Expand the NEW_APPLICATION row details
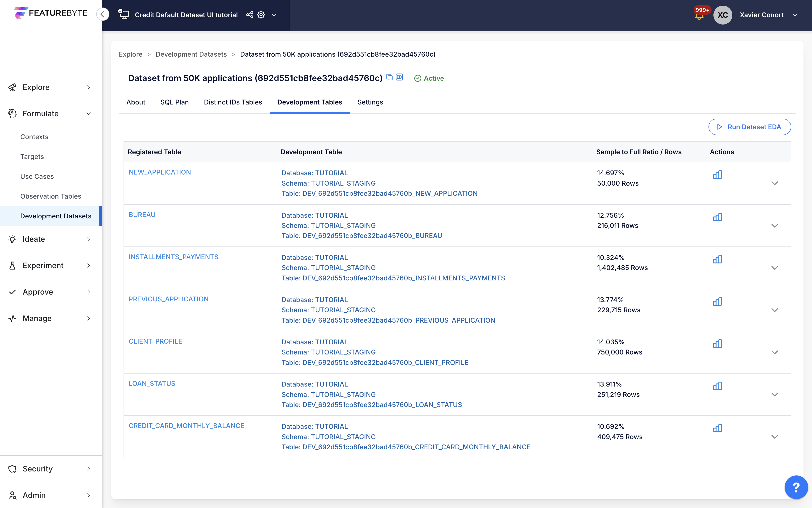This screenshot has width=812, height=508. [774, 183]
